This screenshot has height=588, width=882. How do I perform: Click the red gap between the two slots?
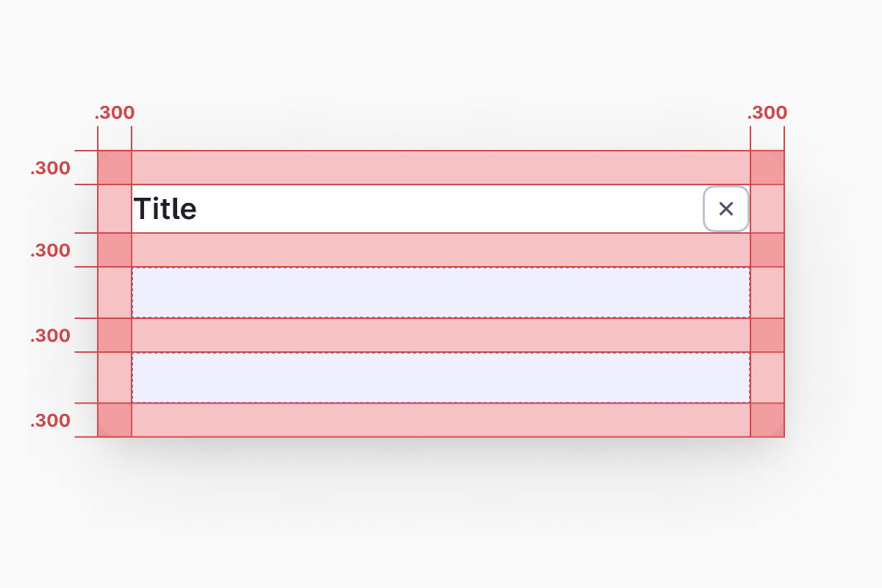point(441,335)
